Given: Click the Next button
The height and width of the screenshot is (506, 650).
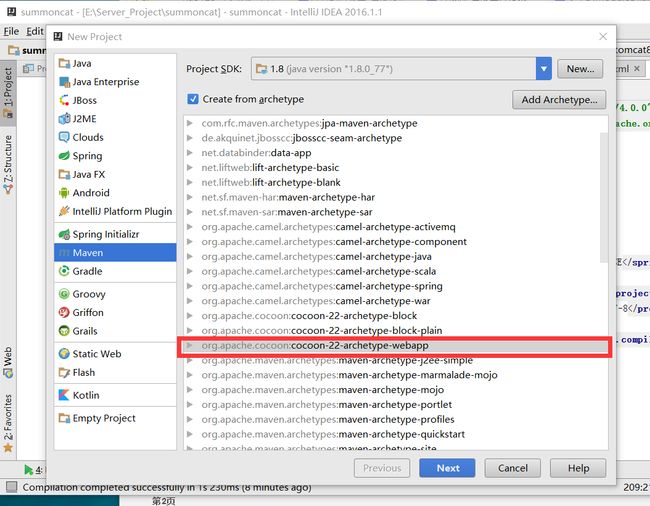Looking at the screenshot, I should point(447,468).
